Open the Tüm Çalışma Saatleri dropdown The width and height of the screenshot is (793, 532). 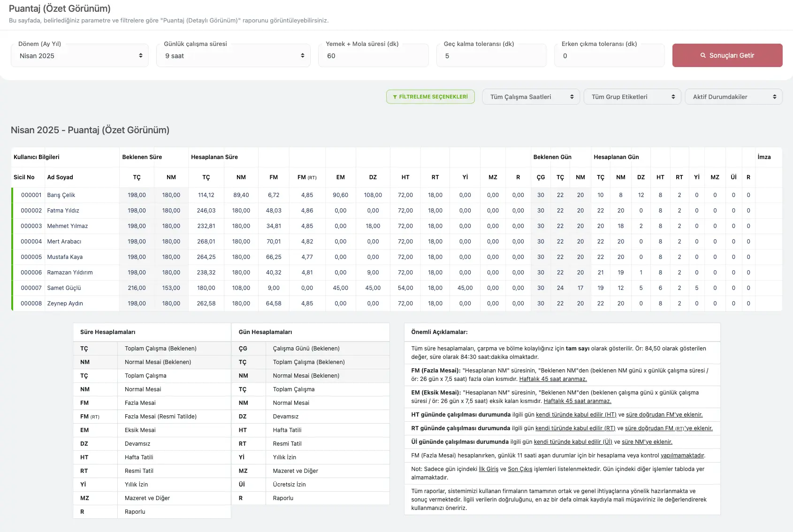(x=531, y=97)
